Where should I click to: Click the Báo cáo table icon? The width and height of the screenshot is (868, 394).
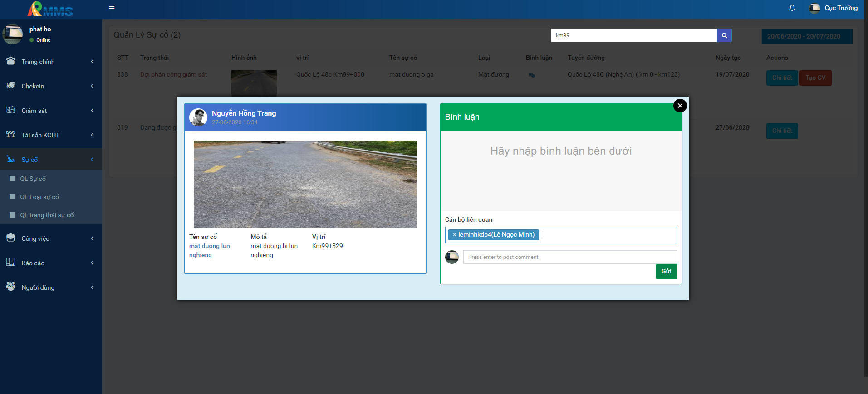point(11,262)
